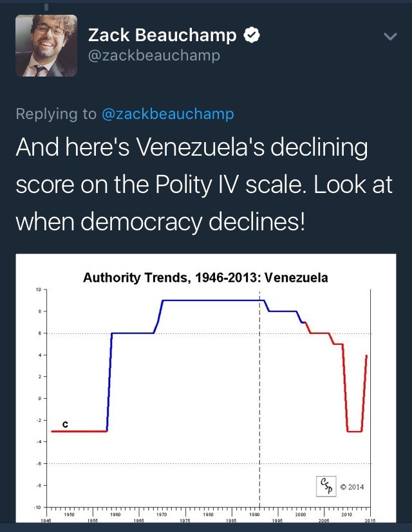Click the flat red line at score -3
412x532 pixels.
[x=79, y=431]
